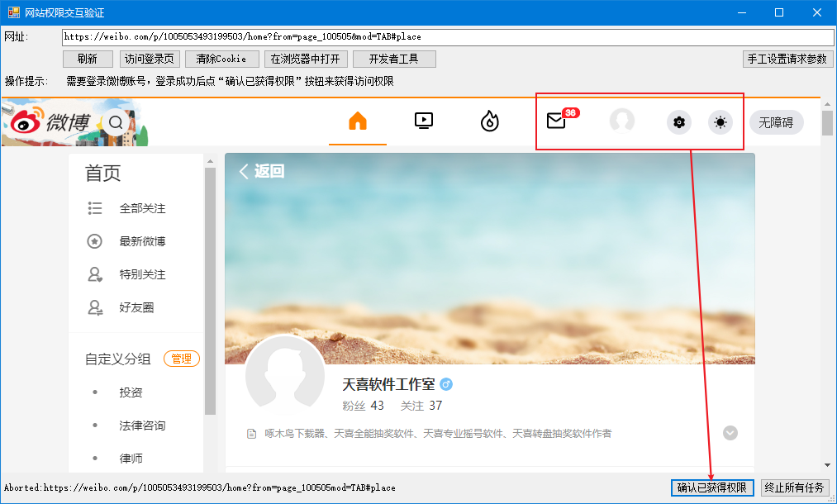Open 特别关注 in the sidebar
Screen dimensions: 837x504
[x=142, y=274]
